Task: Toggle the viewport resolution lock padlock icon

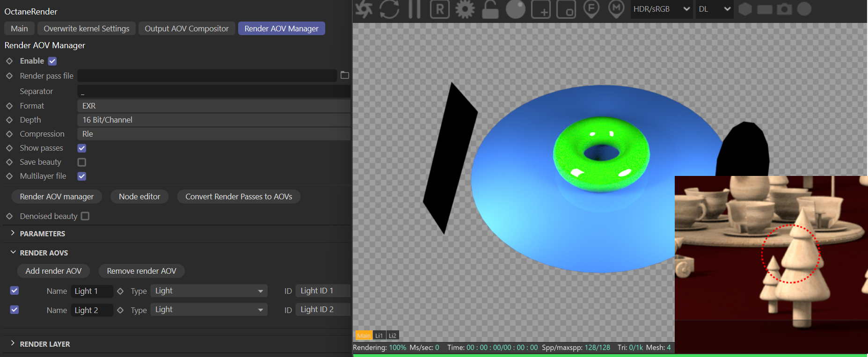Action: [x=490, y=9]
